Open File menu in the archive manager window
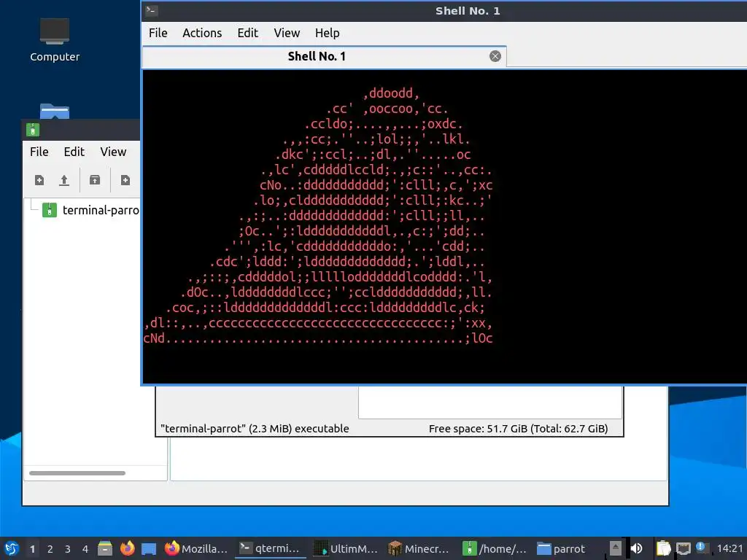Viewport: 747px width, 560px height. (x=39, y=152)
